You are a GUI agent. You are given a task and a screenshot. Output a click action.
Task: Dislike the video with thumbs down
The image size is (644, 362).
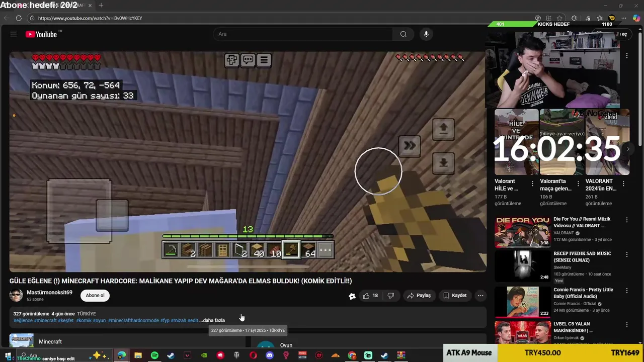(x=390, y=296)
